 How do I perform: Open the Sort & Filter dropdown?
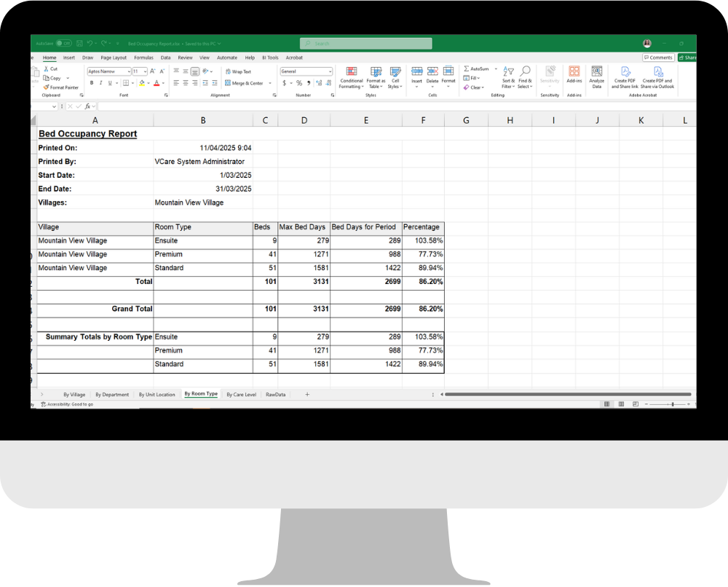tap(508, 77)
